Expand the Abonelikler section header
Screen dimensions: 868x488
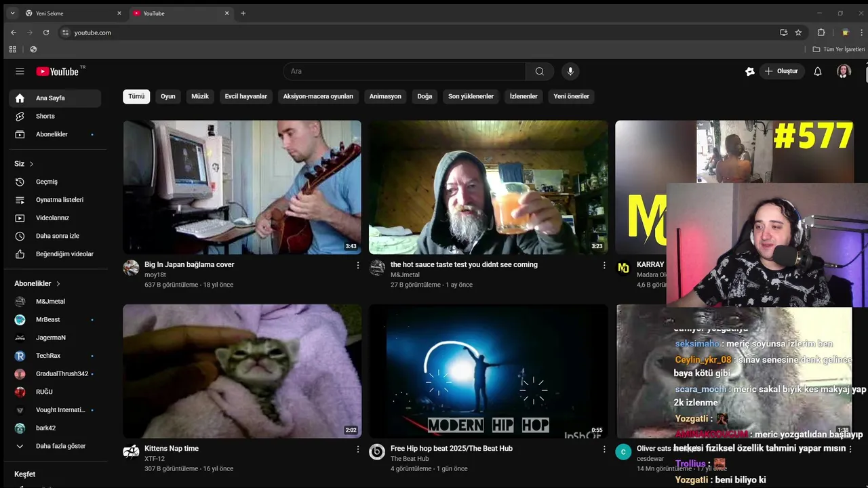coord(38,283)
